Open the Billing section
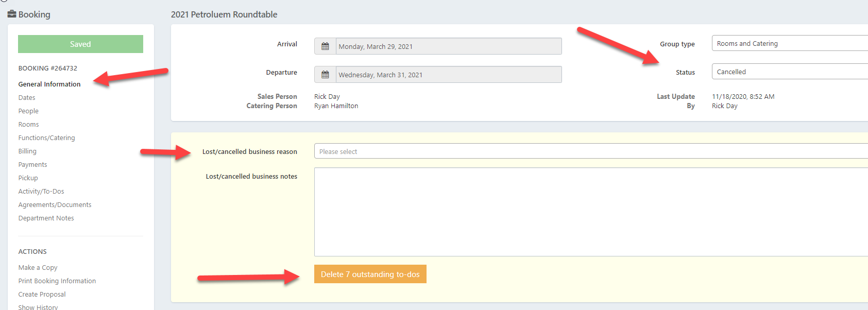 pos(27,151)
